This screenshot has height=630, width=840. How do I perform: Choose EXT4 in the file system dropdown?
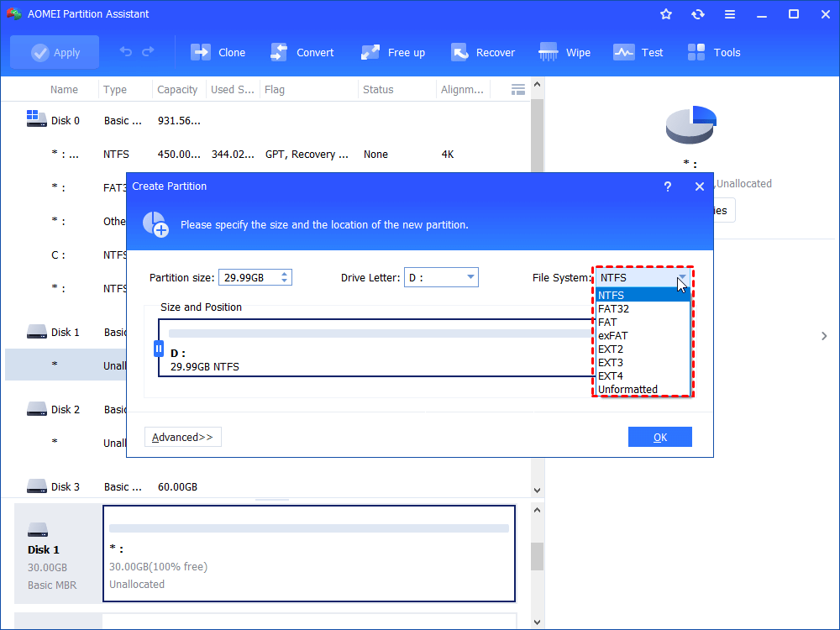tap(610, 375)
